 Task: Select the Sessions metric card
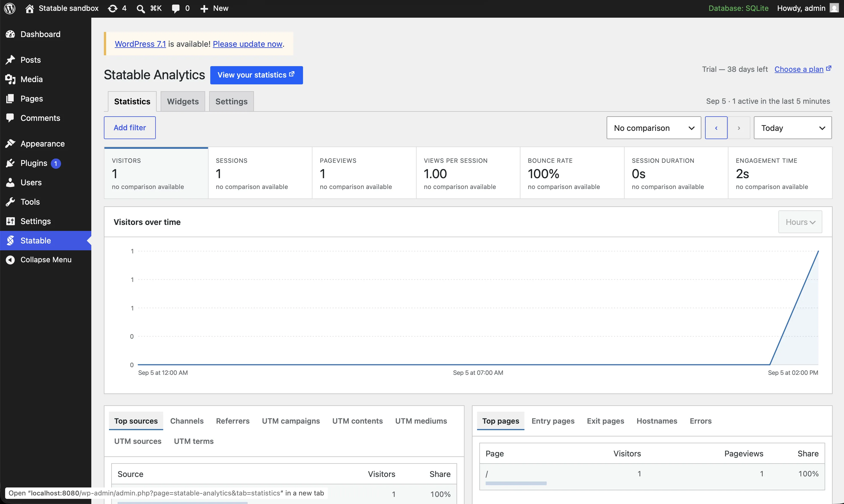coord(260,173)
